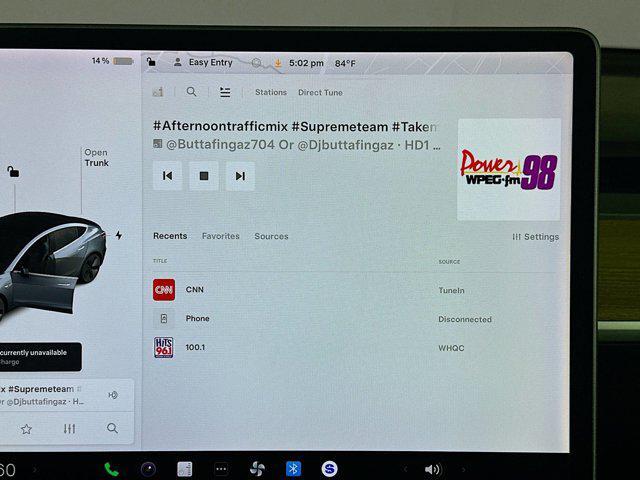
Task: Open the Easy Entry driver profile menu
Action: coord(203,62)
